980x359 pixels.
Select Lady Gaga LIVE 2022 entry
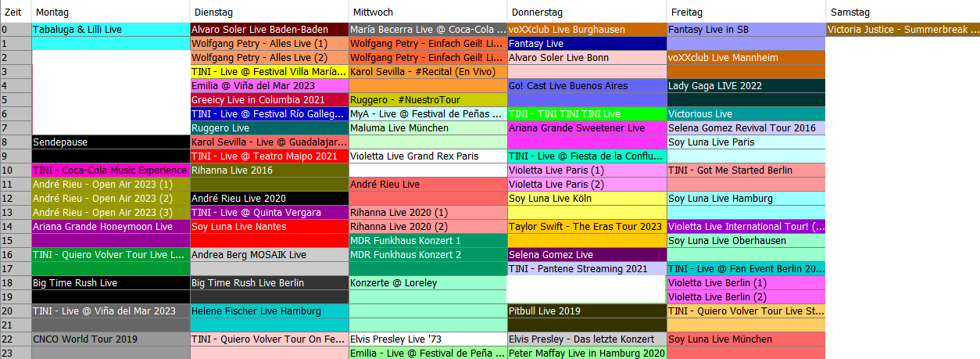click(x=746, y=86)
